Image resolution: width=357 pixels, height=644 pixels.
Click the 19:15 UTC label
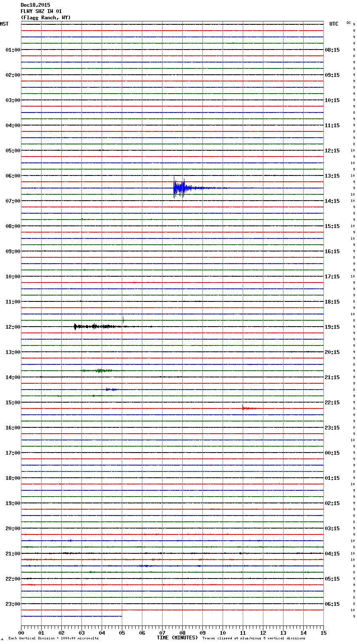[x=332, y=327]
